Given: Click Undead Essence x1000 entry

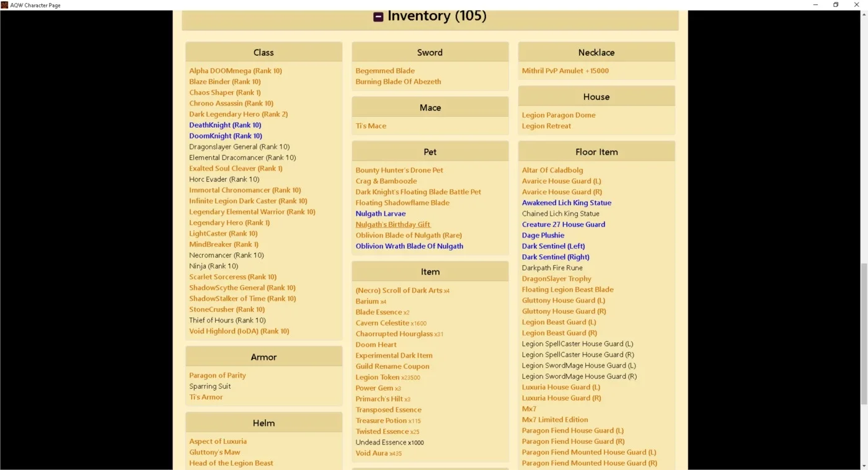Looking at the screenshot, I should point(389,442).
